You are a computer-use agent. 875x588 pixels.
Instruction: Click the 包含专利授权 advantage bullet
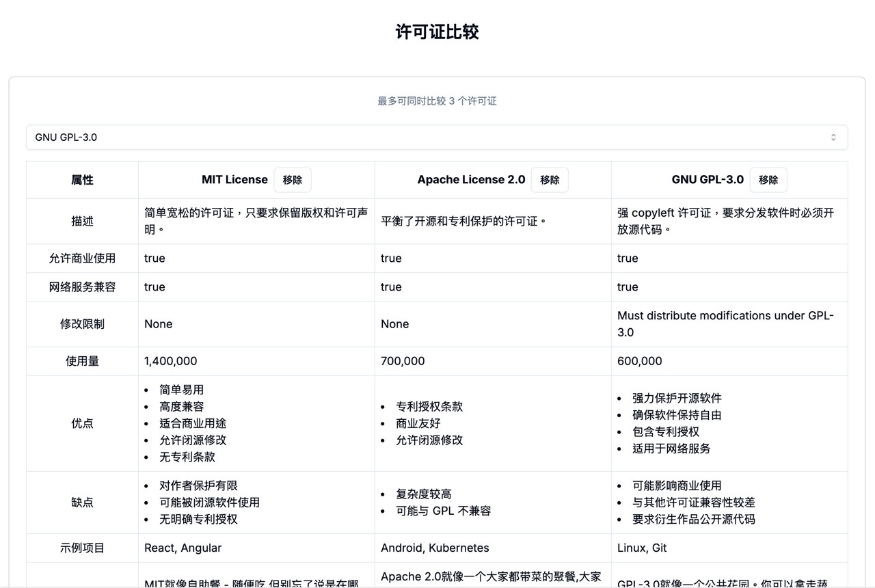point(666,432)
